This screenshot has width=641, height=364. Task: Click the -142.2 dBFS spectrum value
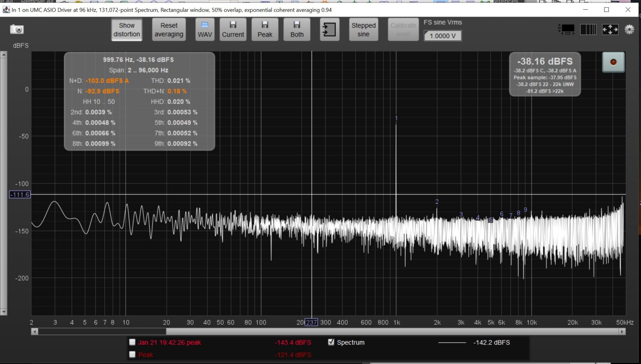(x=492, y=342)
